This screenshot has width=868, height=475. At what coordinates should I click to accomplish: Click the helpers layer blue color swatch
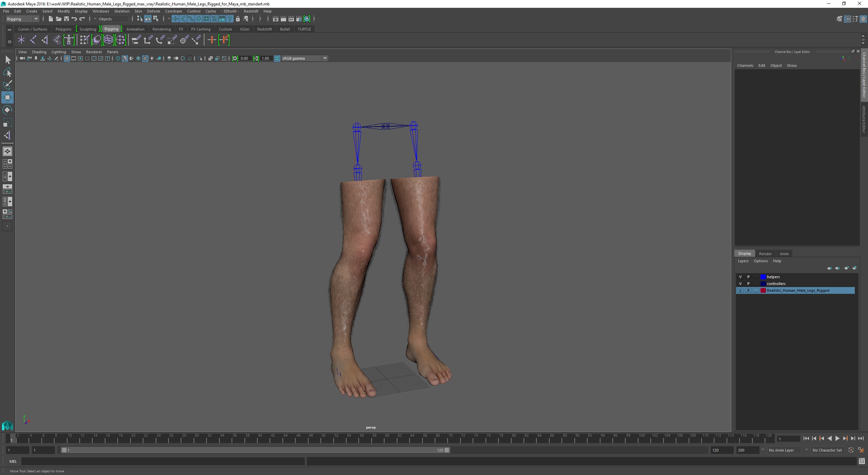coord(763,277)
